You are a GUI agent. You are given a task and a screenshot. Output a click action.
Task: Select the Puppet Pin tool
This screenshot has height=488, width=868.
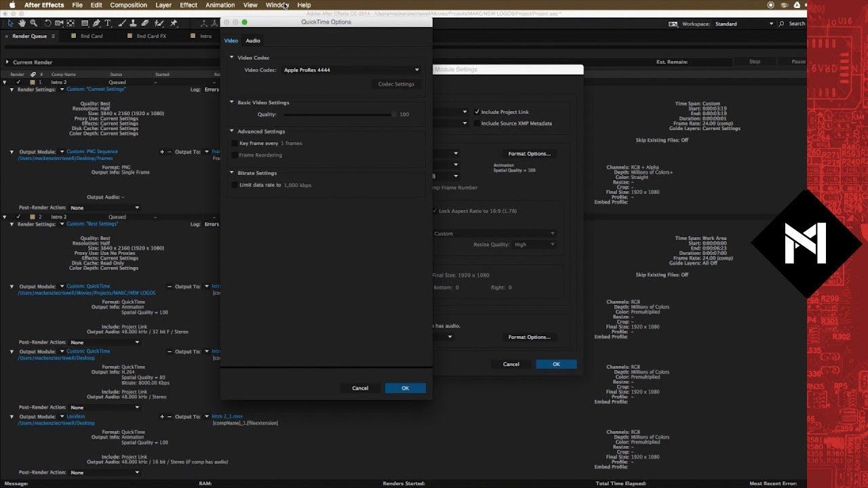(174, 23)
